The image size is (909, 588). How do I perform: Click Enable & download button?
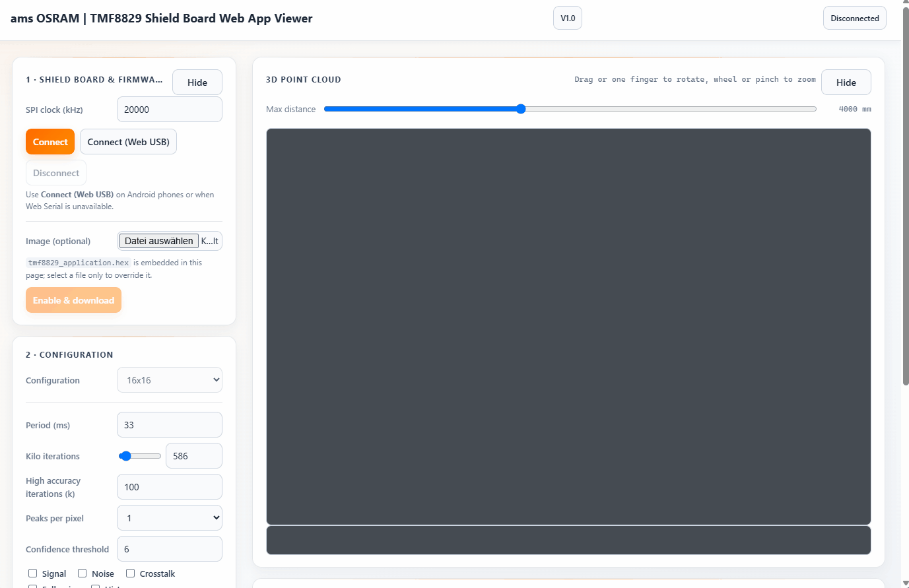[x=73, y=300]
